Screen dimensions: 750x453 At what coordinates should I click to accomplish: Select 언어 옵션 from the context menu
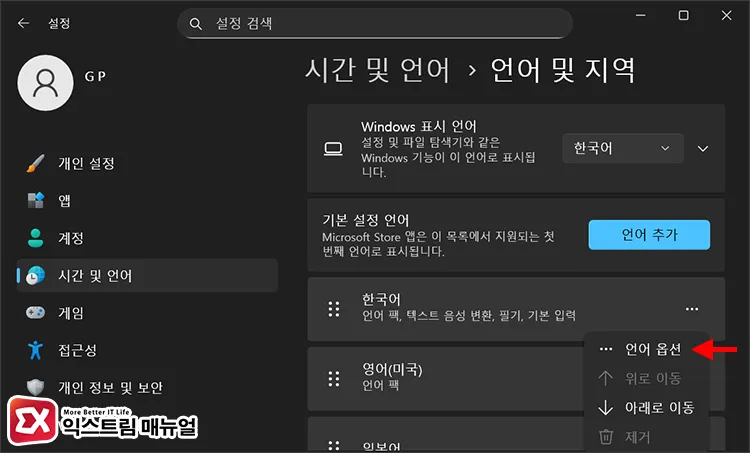pyautogui.click(x=647, y=349)
